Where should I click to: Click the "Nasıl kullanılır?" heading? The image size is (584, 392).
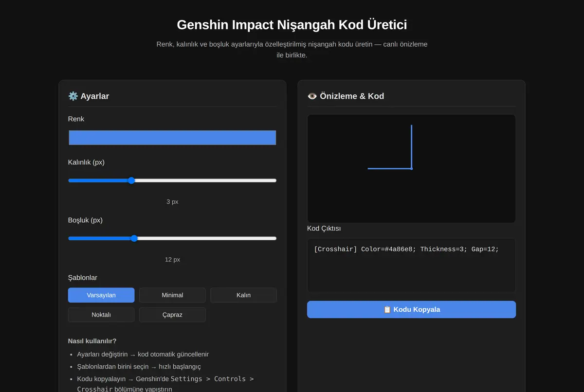click(x=92, y=341)
